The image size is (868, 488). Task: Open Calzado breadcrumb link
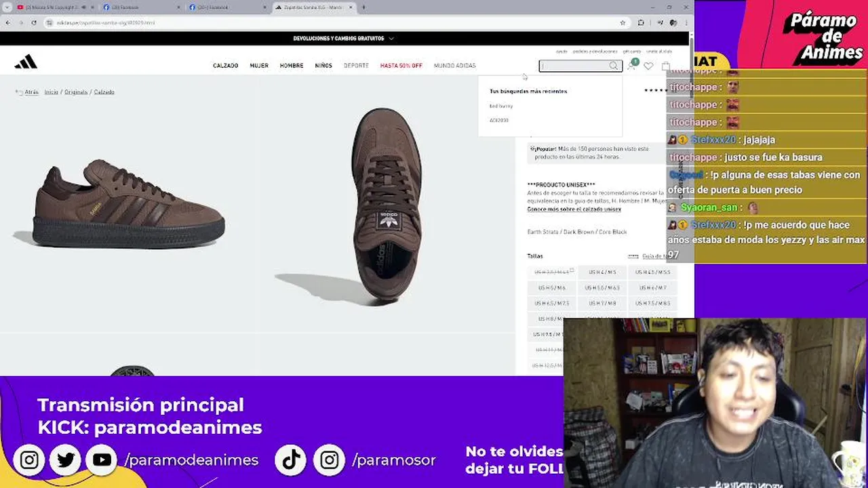pyautogui.click(x=104, y=92)
